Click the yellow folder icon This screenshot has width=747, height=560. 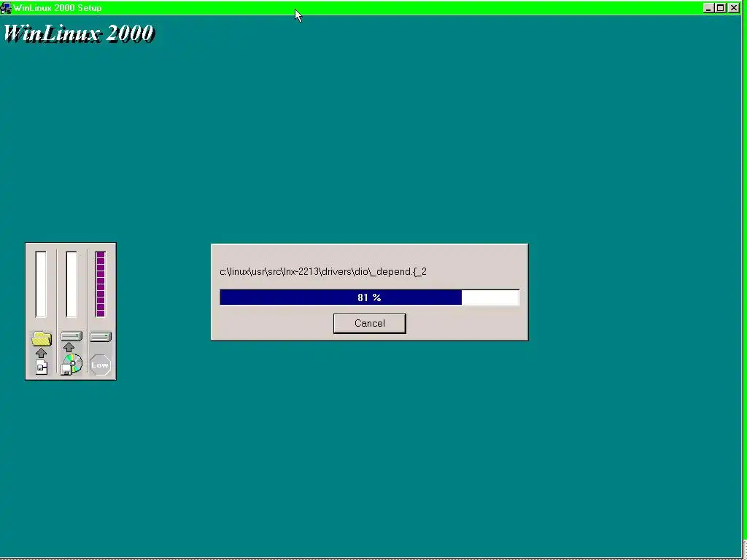(42, 338)
